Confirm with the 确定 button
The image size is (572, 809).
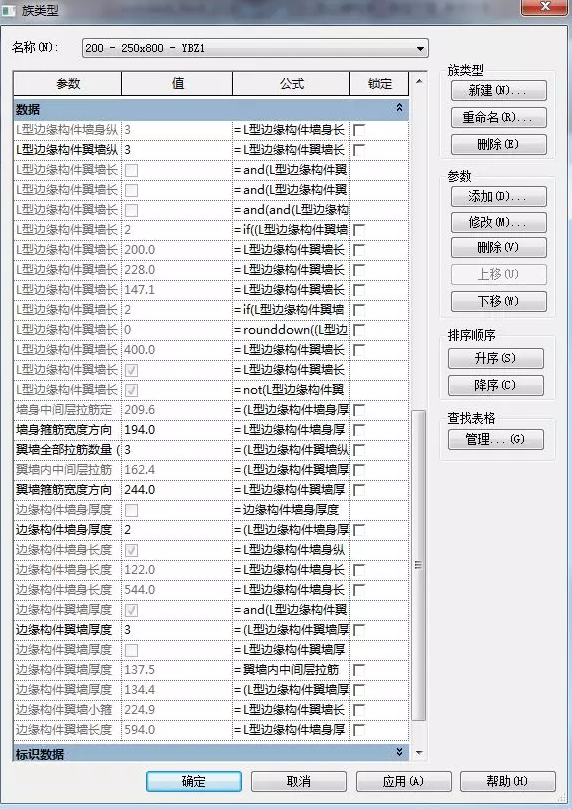pyautogui.click(x=194, y=781)
